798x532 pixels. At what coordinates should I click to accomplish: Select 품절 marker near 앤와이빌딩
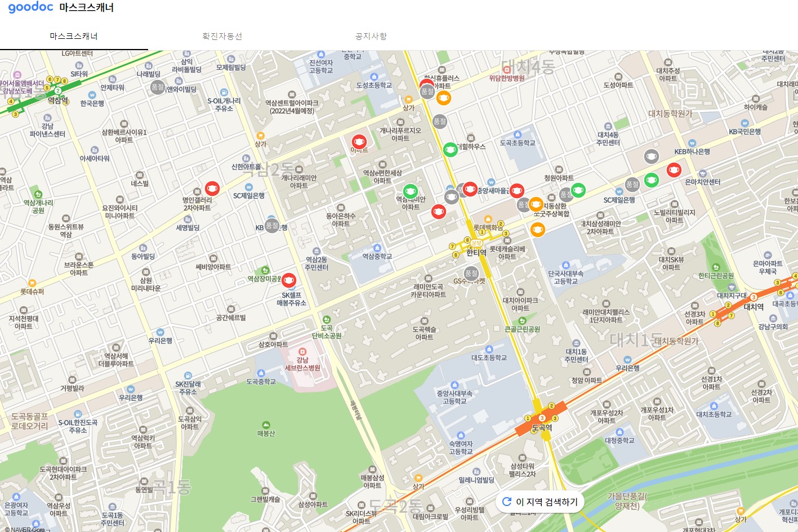157,87
